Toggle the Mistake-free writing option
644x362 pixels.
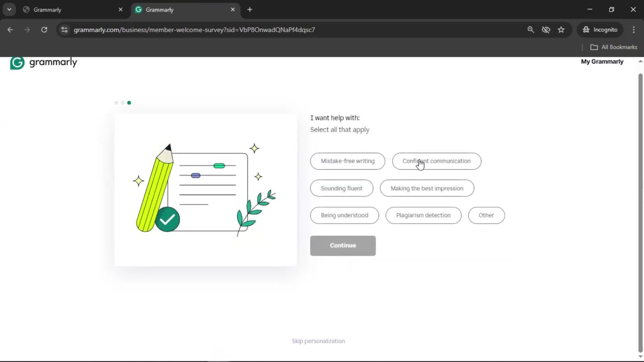click(347, 161)
